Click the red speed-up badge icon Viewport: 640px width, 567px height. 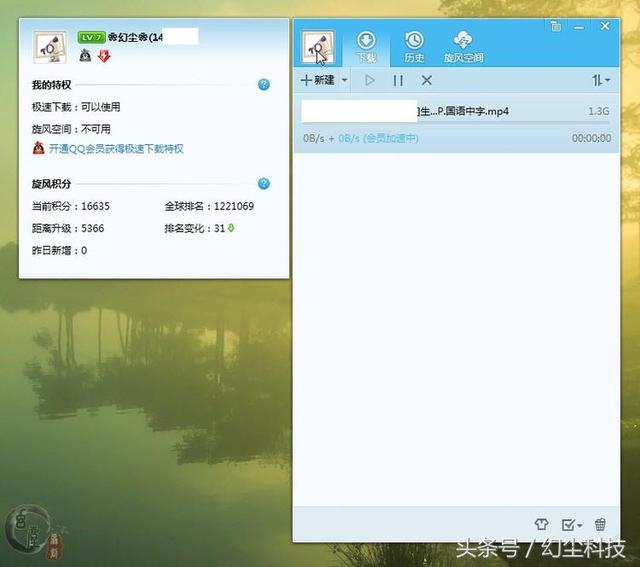(x=104, y=55)
